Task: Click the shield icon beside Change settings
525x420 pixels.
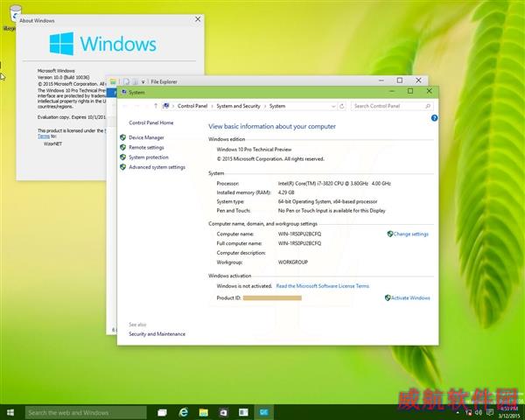Action: (390, 234)
